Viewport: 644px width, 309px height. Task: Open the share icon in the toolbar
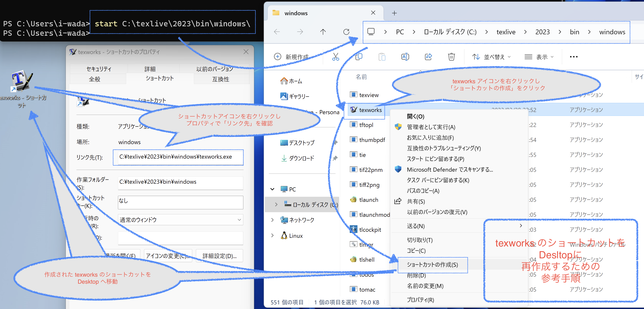pos(428,56)
